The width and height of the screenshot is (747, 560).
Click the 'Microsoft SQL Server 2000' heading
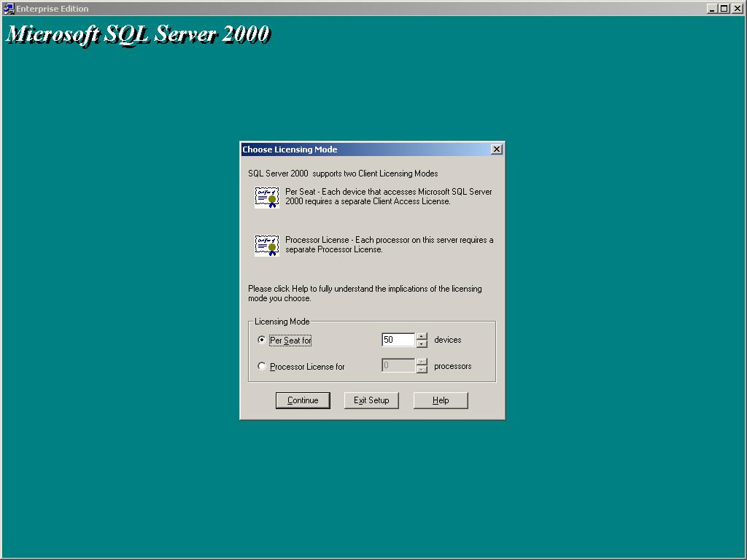pos(138,34)
